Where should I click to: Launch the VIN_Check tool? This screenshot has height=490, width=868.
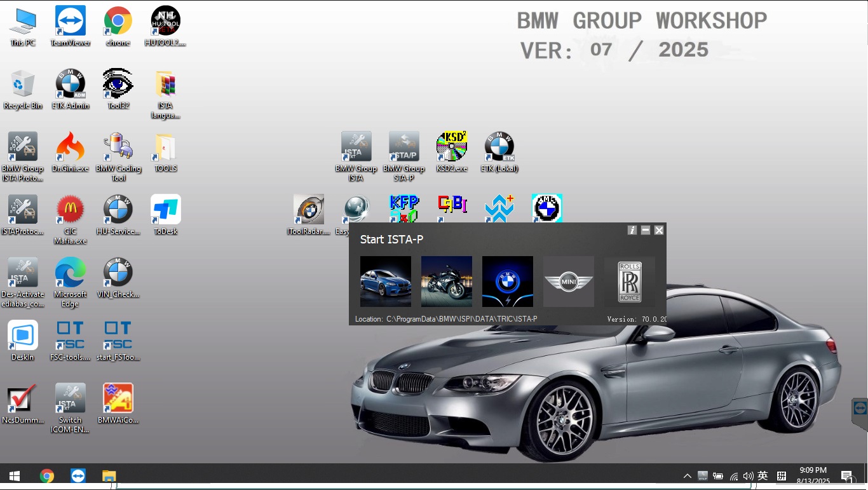pyautogui.click(x=118, y=272)
